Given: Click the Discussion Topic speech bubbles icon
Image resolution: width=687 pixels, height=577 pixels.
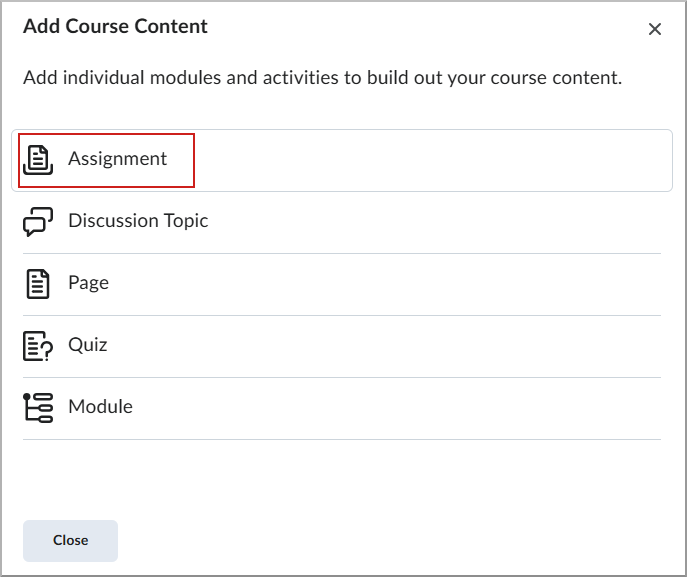Looking at the screenshot, I should [x=38, y=222].
